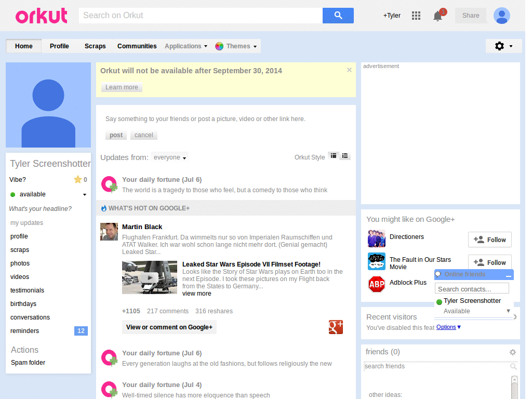Click the reminders count badge 12
Viewport: 532px width, 399px height.
(x=81, y=331)
